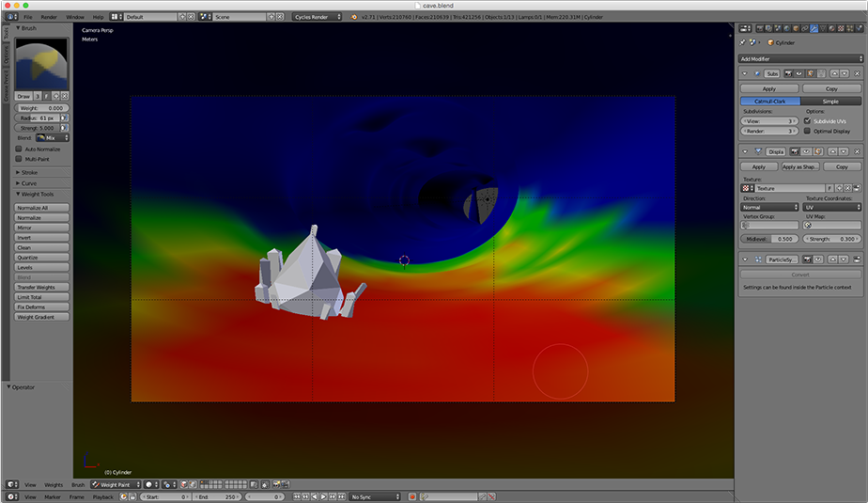This screenshot has height=503, width=868.
Task: Click the Transfer Weights button
Action: pos(42,287)
